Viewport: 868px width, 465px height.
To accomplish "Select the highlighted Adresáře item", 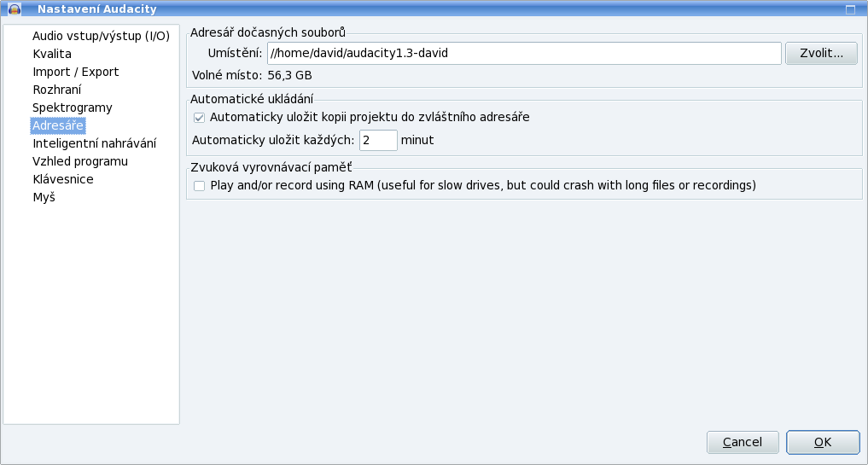I will point(58,125).
